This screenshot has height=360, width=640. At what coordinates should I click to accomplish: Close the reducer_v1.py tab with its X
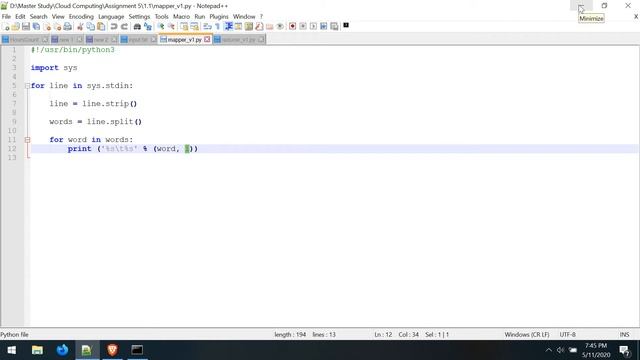point(261,40)
